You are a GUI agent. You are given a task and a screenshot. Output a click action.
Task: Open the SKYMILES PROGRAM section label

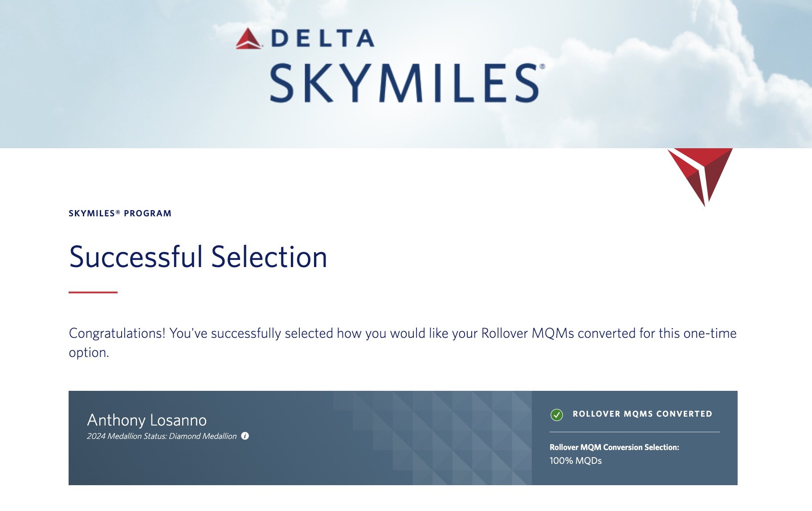(119, 213)
